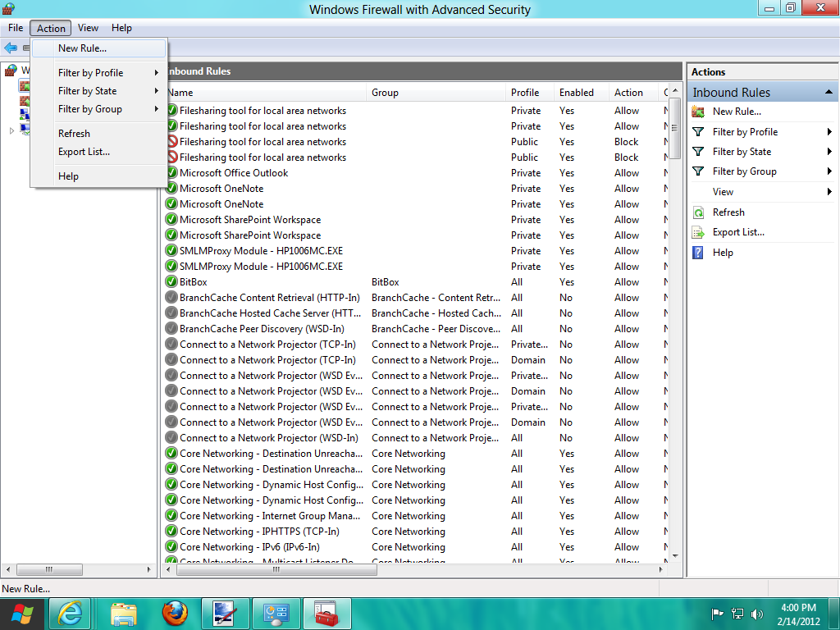The image size is (840, 630).
Task: Sort rules by Enabled column header
Action: (582, 93)
